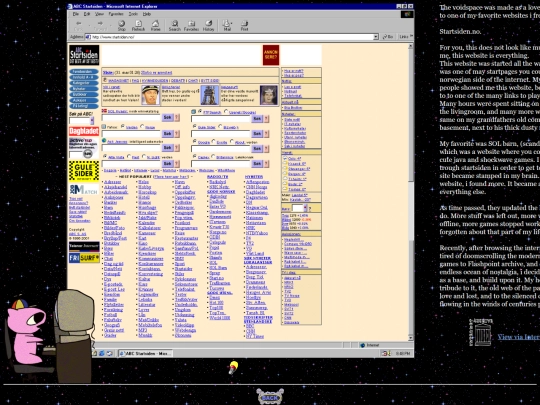The width and height of the screenshot is (540, 405).
Task: Click the SOL Match banner
Action: click(x=84, y=189)
